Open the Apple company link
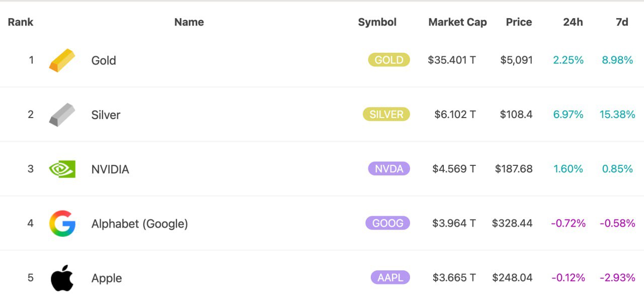 (x=107, y=278)
